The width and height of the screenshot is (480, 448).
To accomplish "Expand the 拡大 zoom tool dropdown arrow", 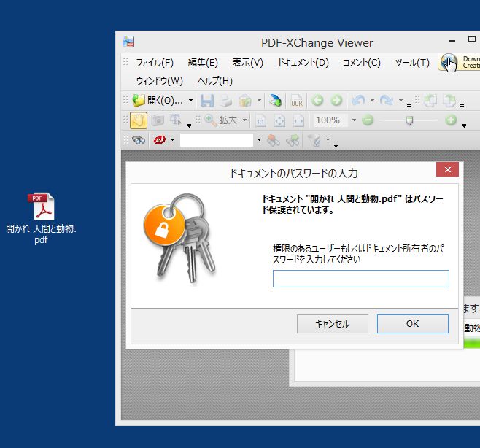I will [244, 120].
